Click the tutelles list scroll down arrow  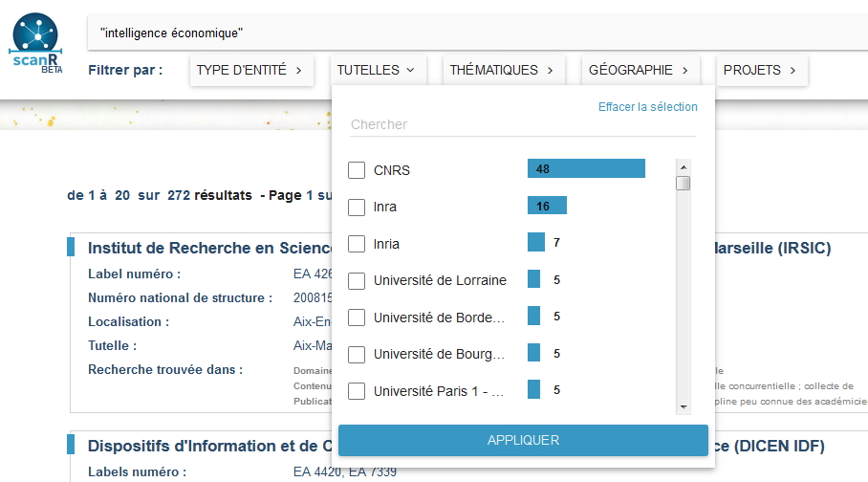(684, 407)
